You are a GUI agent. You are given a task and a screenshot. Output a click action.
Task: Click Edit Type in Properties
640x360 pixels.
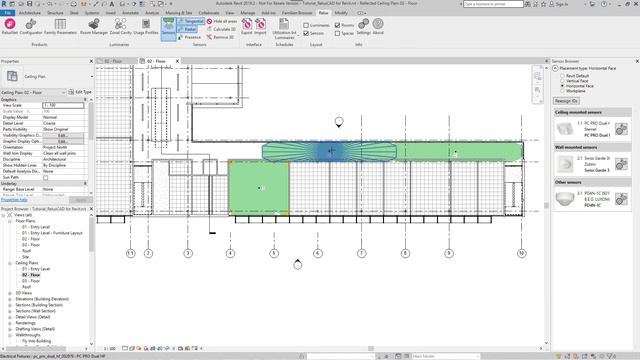click(x=80, y=92)
